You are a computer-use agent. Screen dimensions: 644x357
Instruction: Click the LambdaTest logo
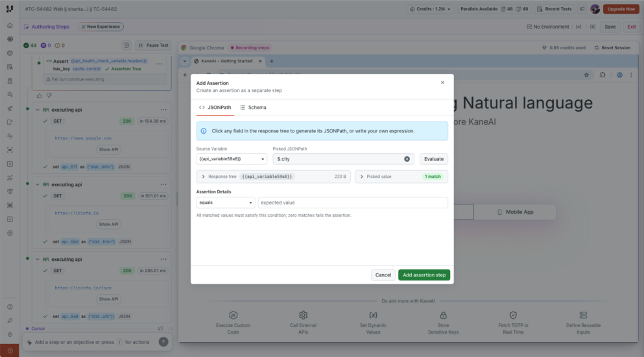pyautogui.click(x=10, y=8)
